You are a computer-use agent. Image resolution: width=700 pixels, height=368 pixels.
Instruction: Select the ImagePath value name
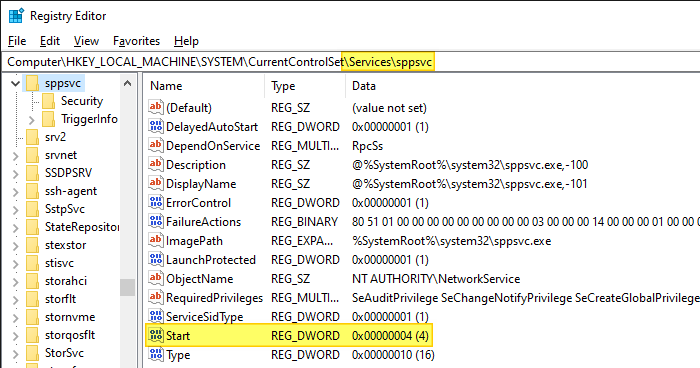coord(194,241)
